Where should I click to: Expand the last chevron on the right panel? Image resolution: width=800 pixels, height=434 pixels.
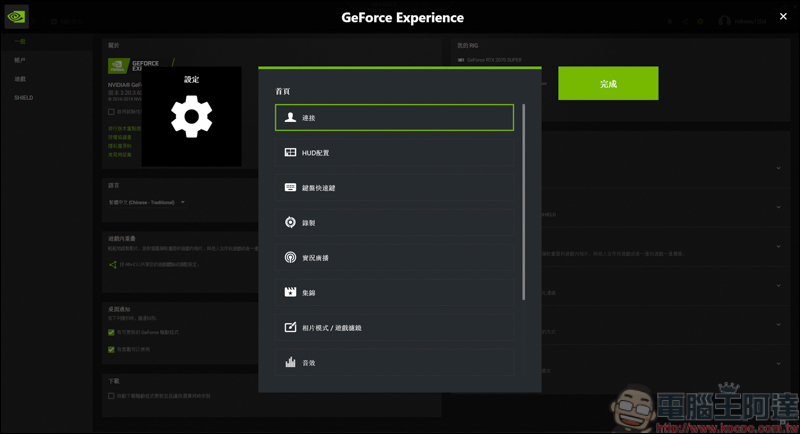pos(778,364)
